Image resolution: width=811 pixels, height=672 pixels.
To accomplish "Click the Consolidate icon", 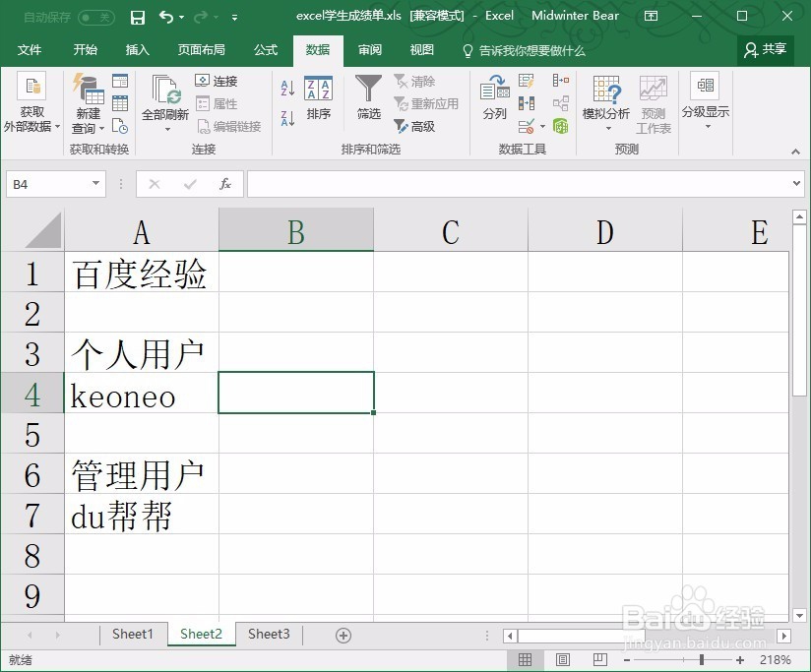I will [x=561, y=81].
